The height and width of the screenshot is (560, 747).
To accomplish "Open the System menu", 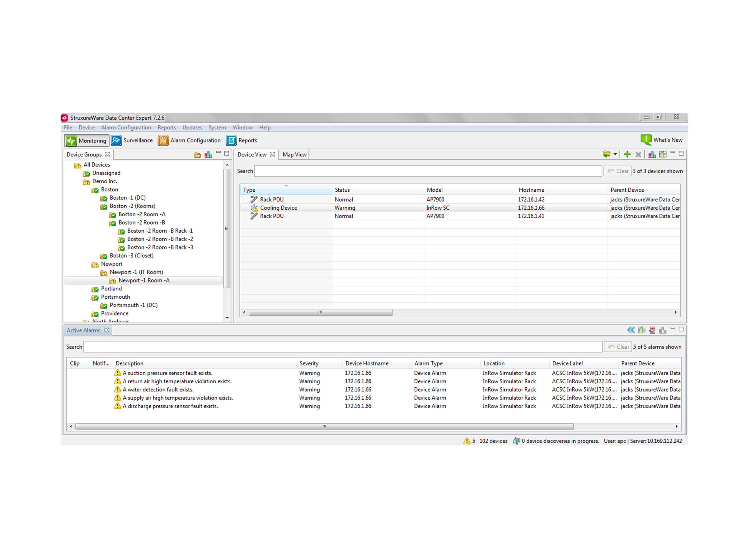I will coord(217,128).
